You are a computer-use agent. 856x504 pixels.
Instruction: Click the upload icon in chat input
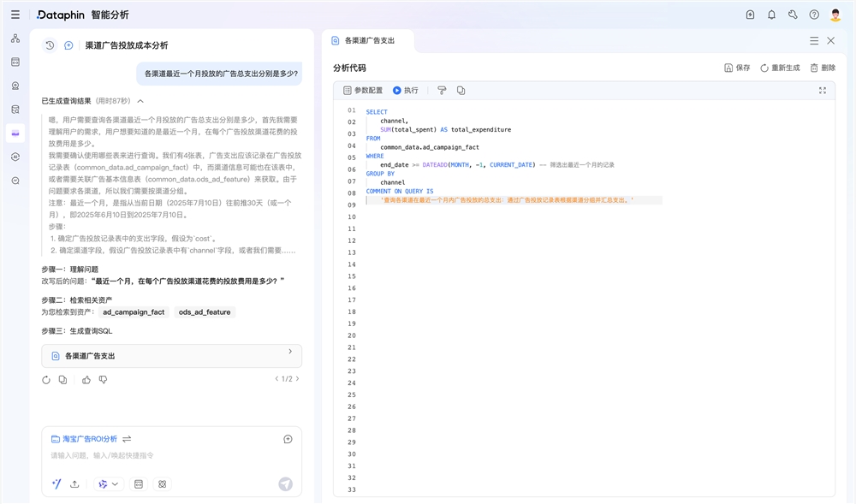click(x=74, y=483)
